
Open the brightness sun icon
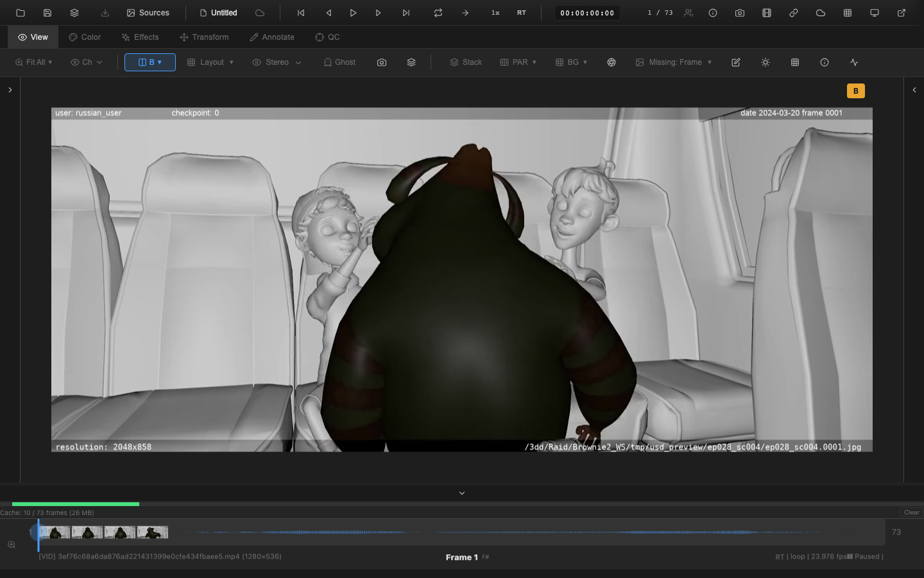pyautogui.click(x=766, y=62)
